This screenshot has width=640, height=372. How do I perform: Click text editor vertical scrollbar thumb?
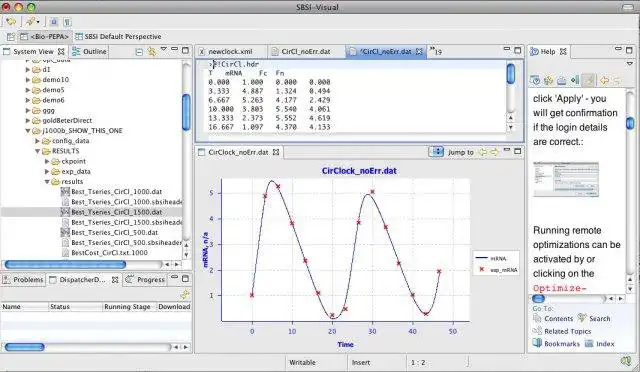tap(510, 74)
